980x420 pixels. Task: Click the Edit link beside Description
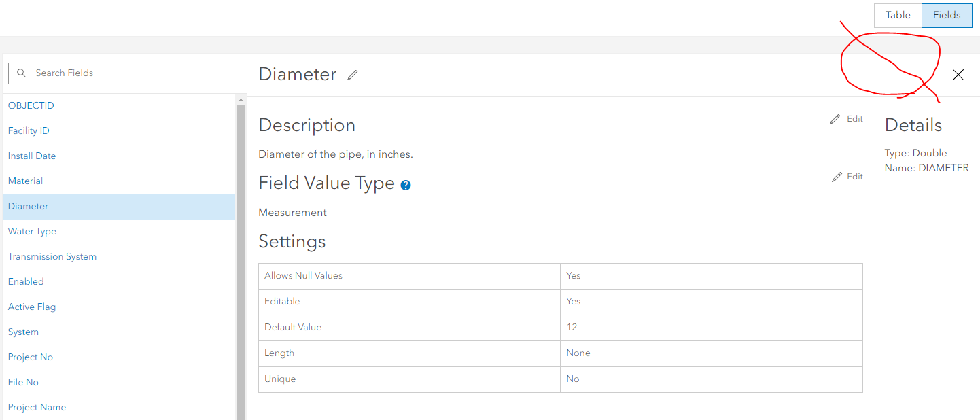tap(855, 118)
